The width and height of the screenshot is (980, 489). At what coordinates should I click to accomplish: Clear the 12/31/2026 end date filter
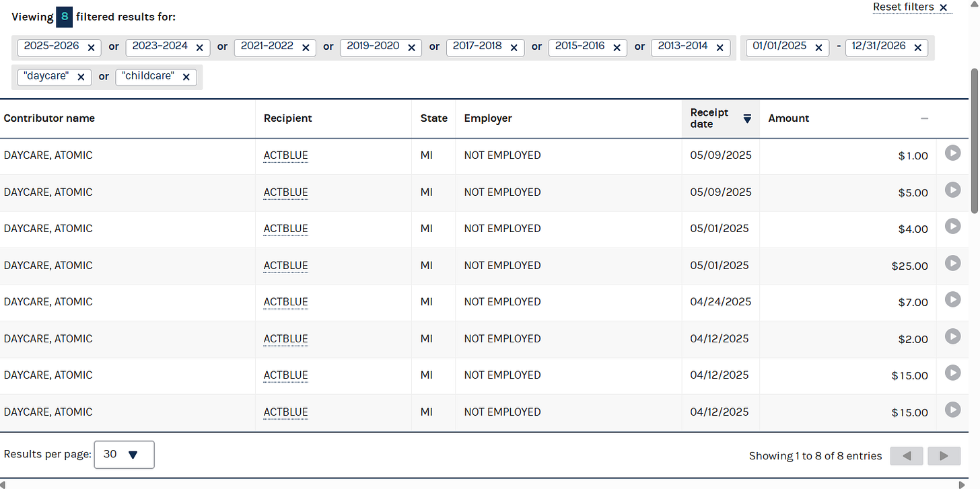pyautogui.click(x=917, y=48)
